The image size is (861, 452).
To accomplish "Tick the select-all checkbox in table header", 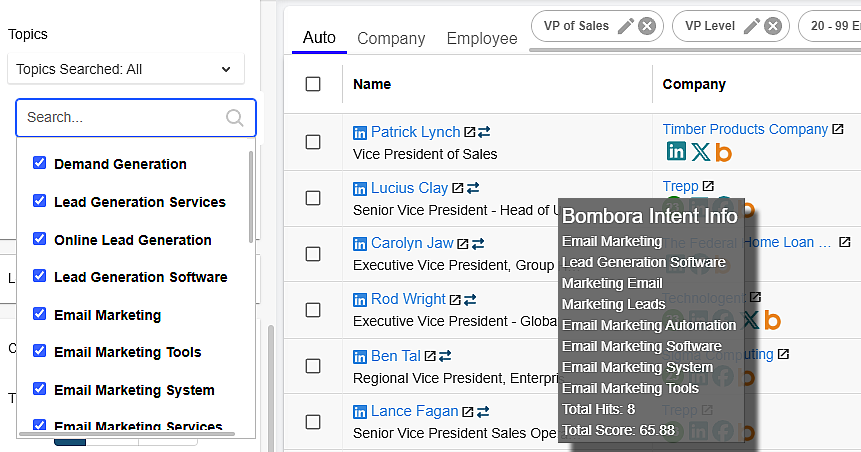I will click(x=313, y=84).
